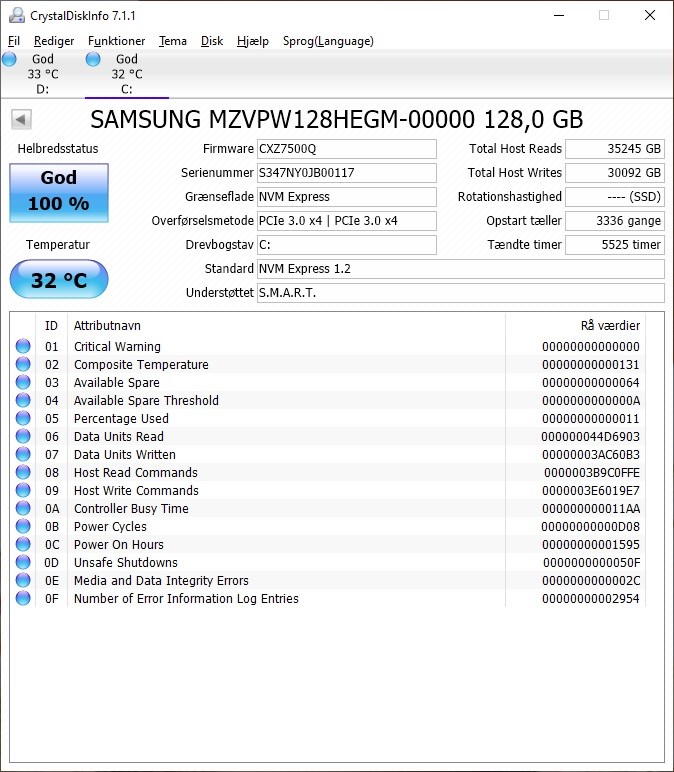Click status orb for Power Cycles row
Screen dimensions: 674x772
coord(23,526)
